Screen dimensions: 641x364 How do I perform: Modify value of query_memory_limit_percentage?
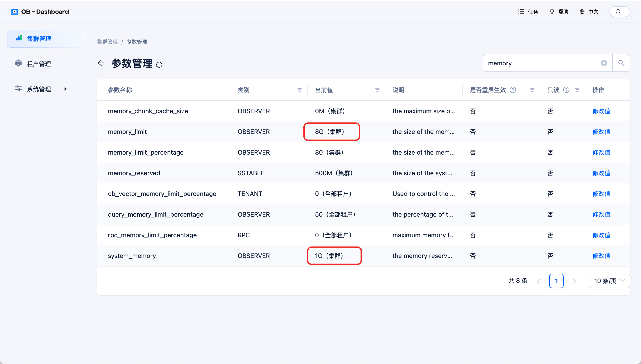point(601,215)
